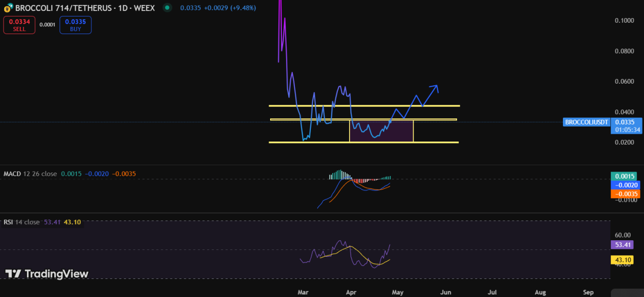The height and width of the screenshot is (297, 644).
Task: Click the Jul label on time axis
Action: click(x=493, y=292)
